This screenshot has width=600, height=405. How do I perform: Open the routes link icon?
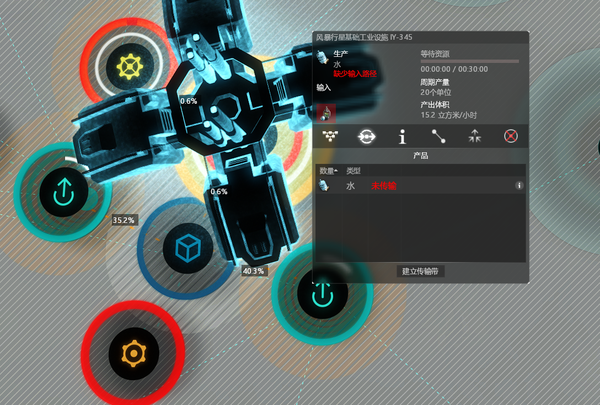(438, 136)
